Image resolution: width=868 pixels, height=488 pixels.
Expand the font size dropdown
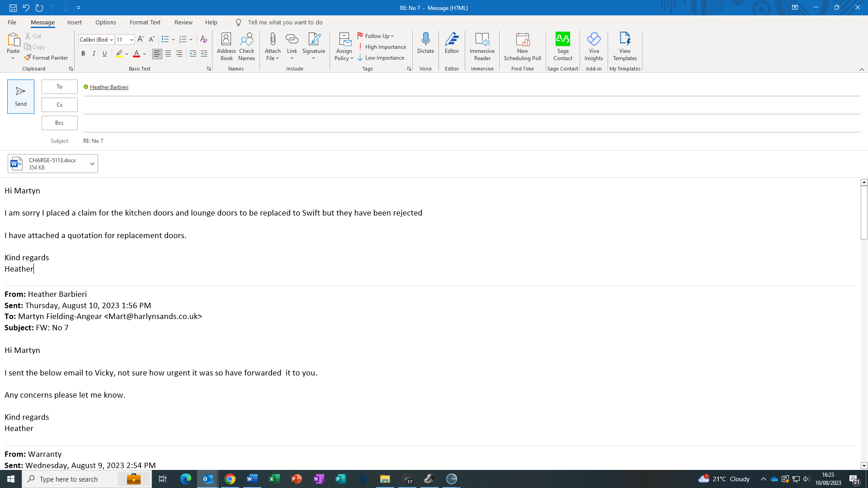[132, 40]
